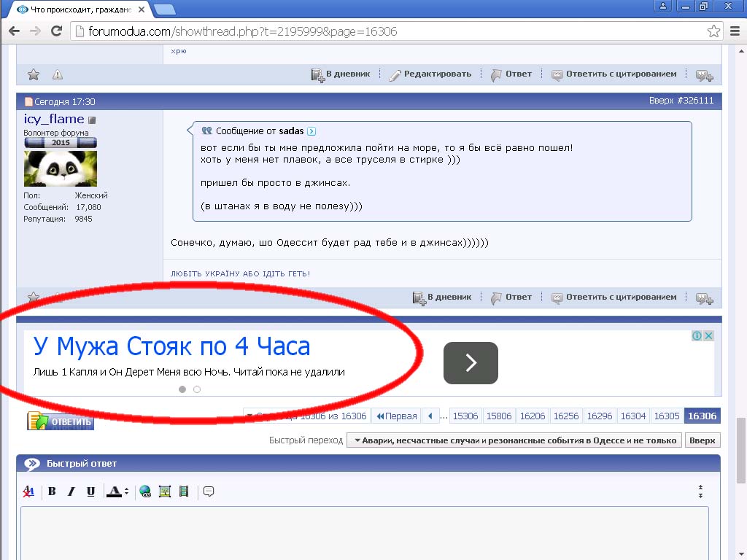The width and height of the screenshot is (747, 560).
Task: Insert a link with the globe icon
Action: [145, 491]
